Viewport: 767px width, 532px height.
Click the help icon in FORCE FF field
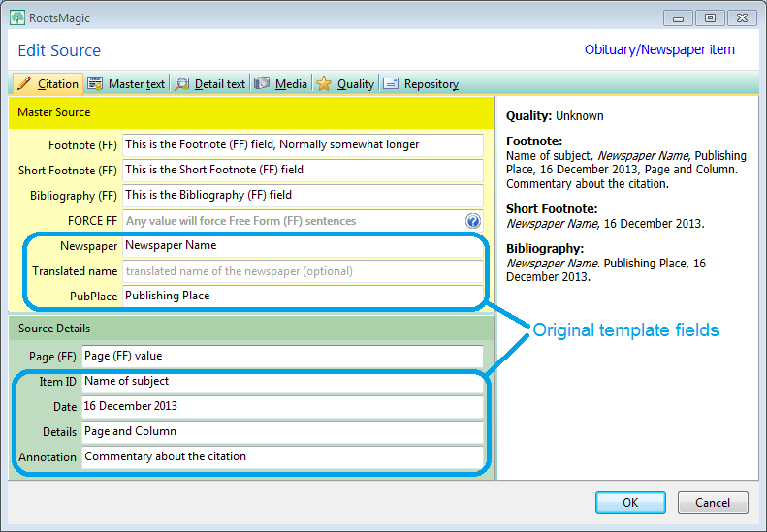point(472,221)
